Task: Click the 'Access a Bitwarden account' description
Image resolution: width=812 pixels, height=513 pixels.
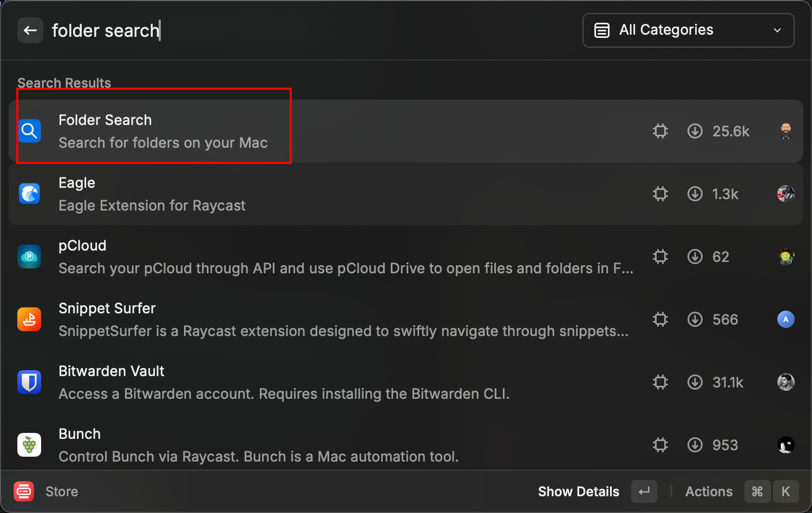Action: 284,394
